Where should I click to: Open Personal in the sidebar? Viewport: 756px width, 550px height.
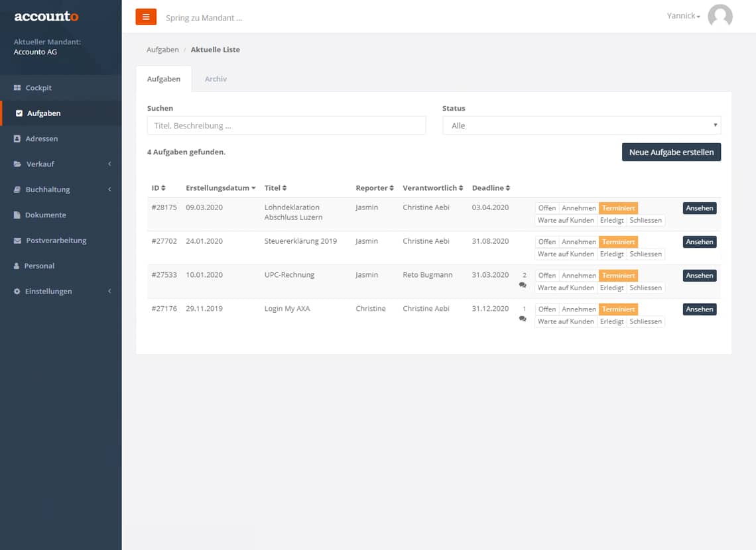click(61, 266)
